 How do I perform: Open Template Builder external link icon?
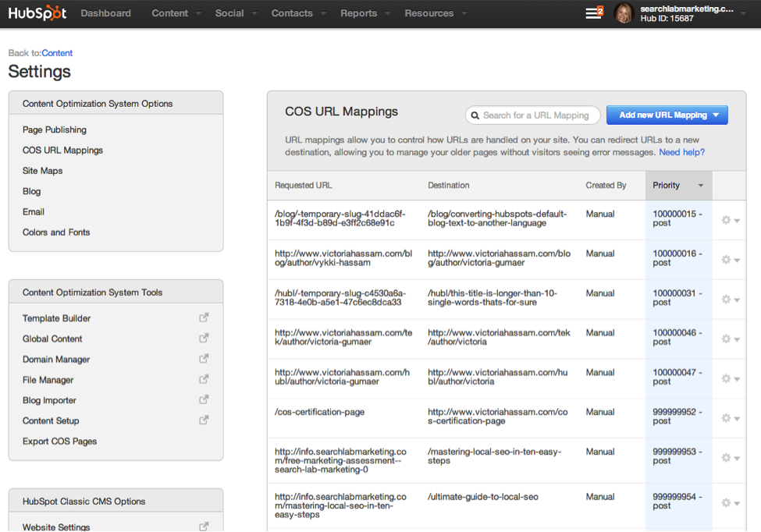[x=204, y=317]
